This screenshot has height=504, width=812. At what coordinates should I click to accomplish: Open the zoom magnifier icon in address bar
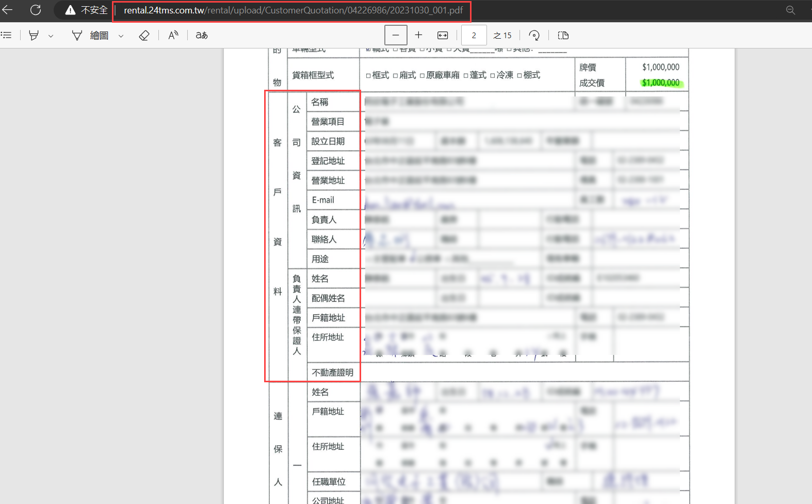pos(790,10)
